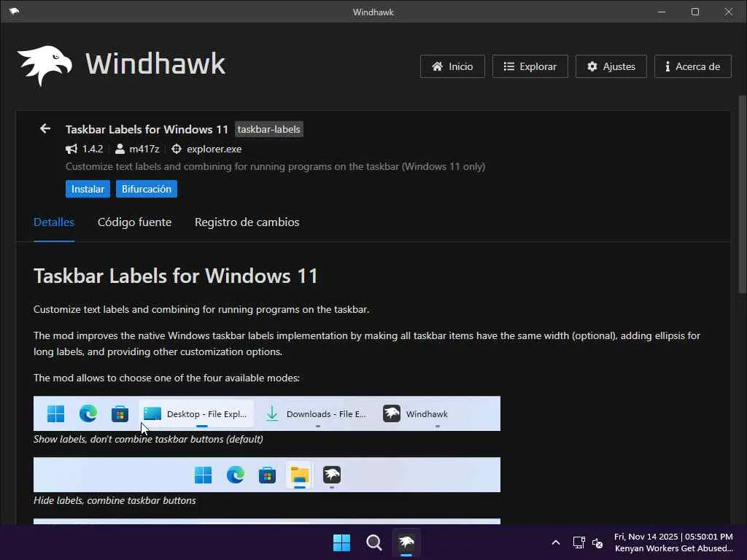The width and height of the screenshot is (747, 560).
Task: Click the target icon beside explorer.exe
Action: click(177, 149)
